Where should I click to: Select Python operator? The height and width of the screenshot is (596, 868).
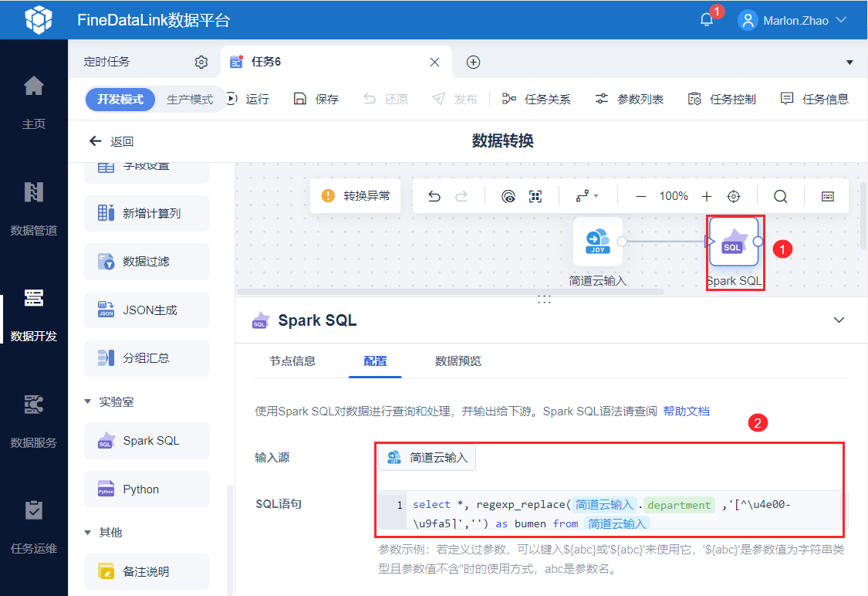pyautogui.click(x=147, y=489)
